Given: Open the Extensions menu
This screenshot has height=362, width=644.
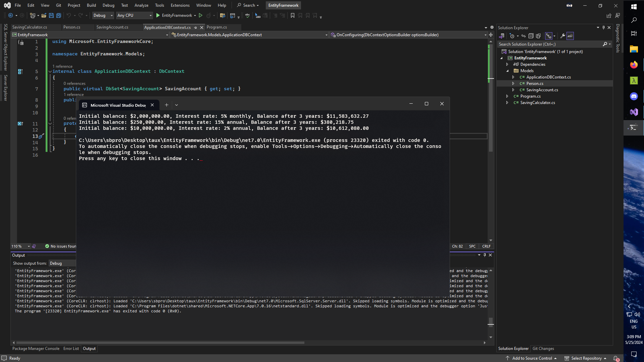Looking at the screenshot, I should coord(180,5).
